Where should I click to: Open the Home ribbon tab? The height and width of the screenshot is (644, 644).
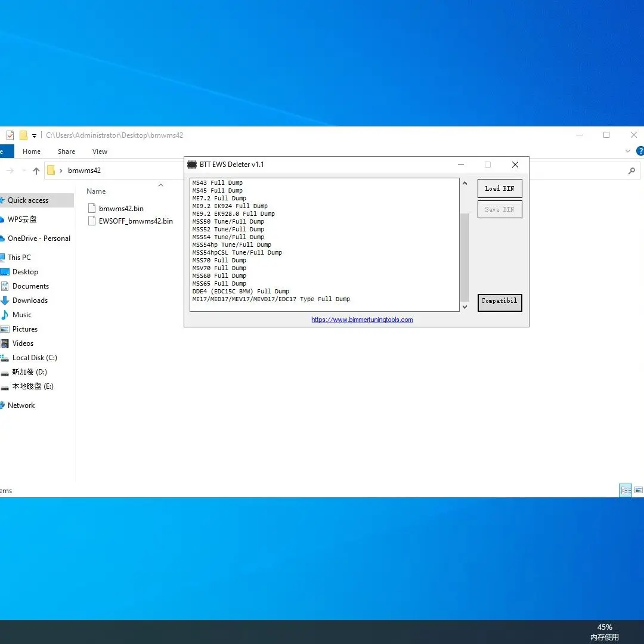(32, 151)
